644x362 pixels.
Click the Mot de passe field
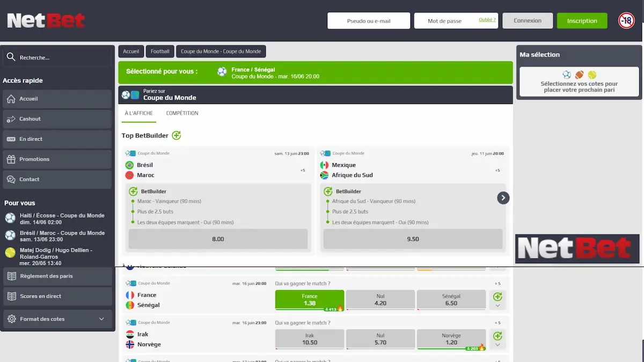pos(456,21)
